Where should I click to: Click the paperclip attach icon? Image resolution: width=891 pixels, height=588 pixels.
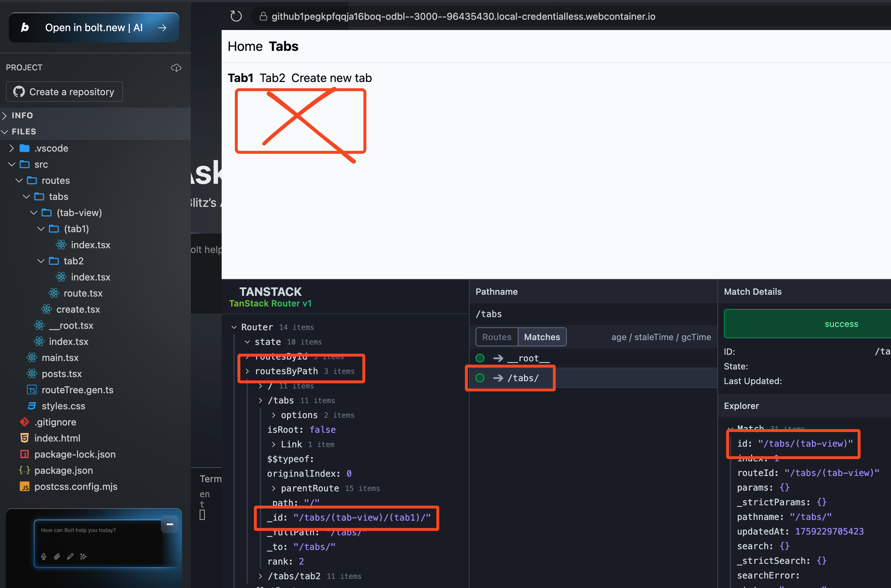pos(57,557)
